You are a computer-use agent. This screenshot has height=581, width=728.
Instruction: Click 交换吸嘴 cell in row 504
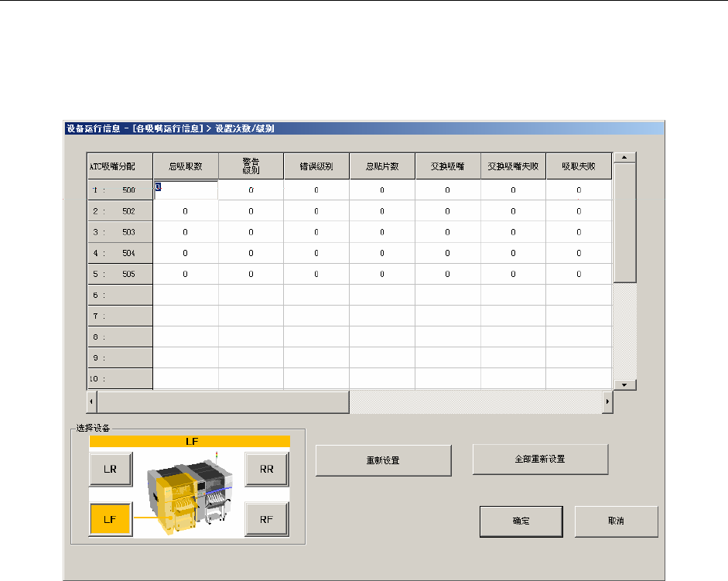pyautogui.click(x=448, y=253)
